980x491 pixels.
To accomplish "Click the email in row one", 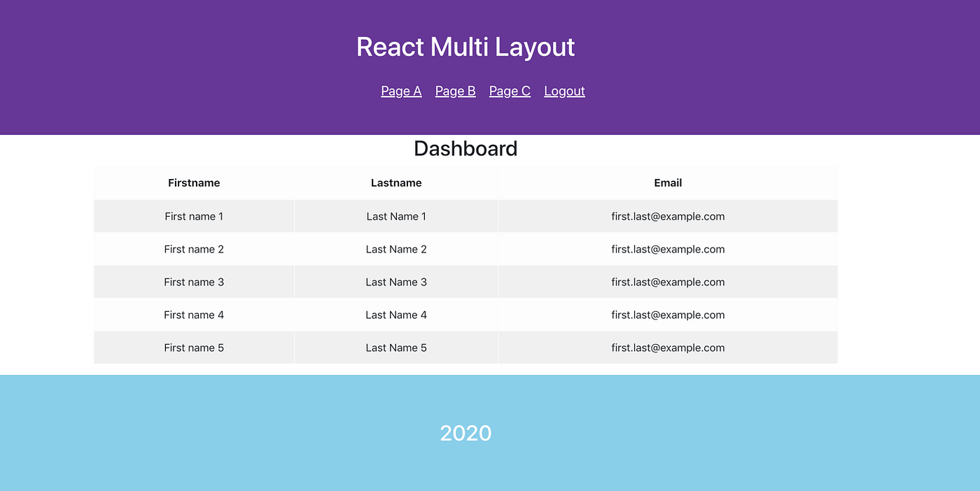I will pyautogui.click(x=668, y=216).
